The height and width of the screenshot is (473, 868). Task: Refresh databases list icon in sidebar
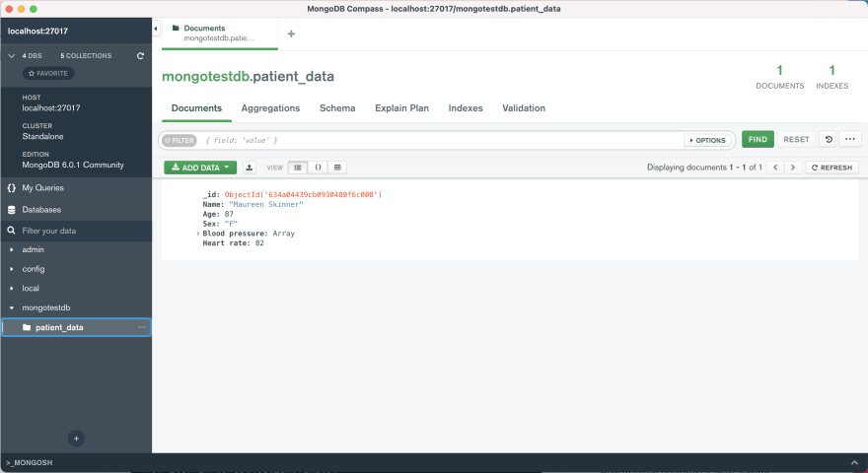pyautogui.click(x=140, y=56)
